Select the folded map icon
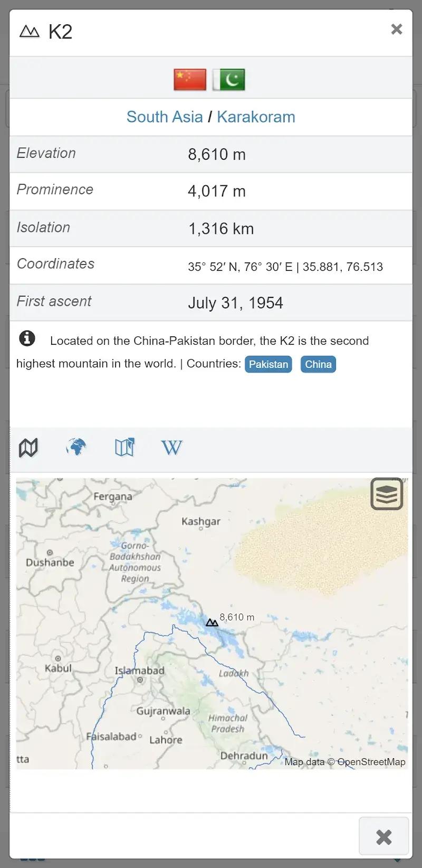422x868 pixels. pos(124,447)
